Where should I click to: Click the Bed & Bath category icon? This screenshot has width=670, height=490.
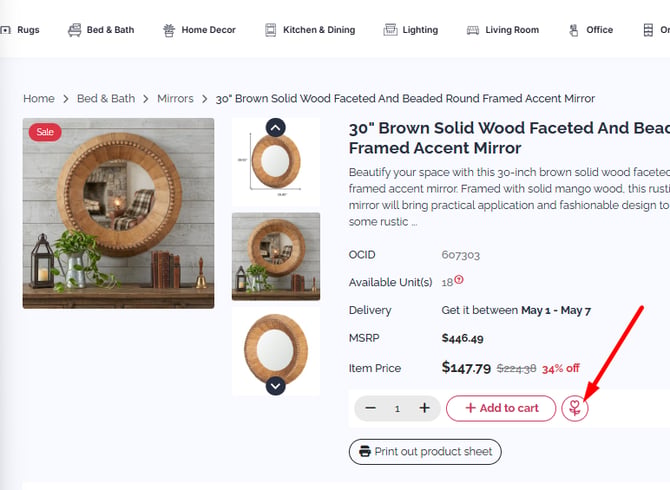pyautogui.click(x=74, y=30)
